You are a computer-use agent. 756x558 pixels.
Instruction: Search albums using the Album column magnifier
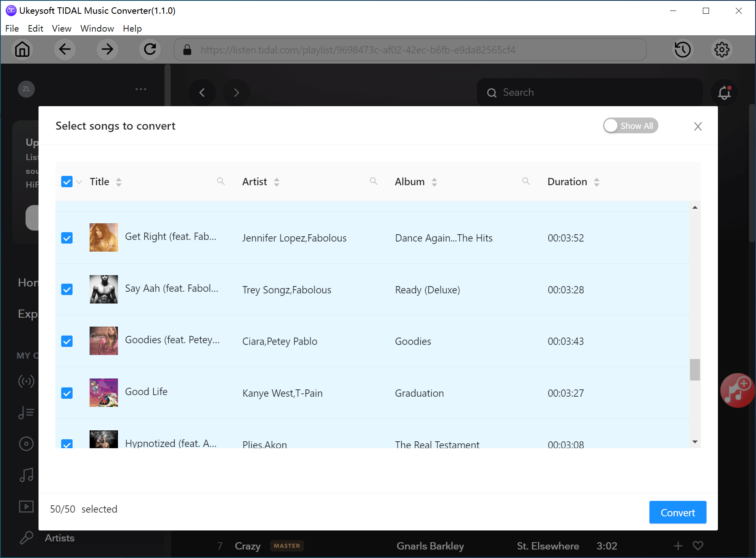(526, 181)
